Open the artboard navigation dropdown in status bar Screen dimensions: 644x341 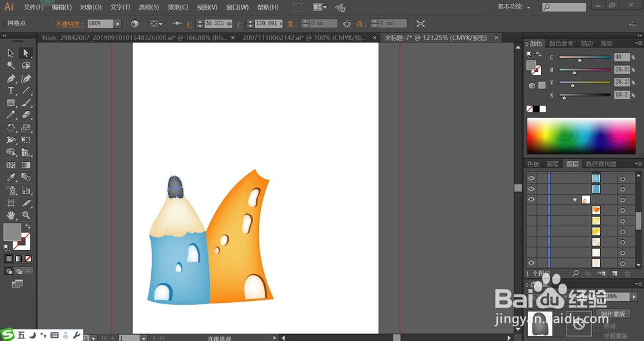[x=144, y=338]
